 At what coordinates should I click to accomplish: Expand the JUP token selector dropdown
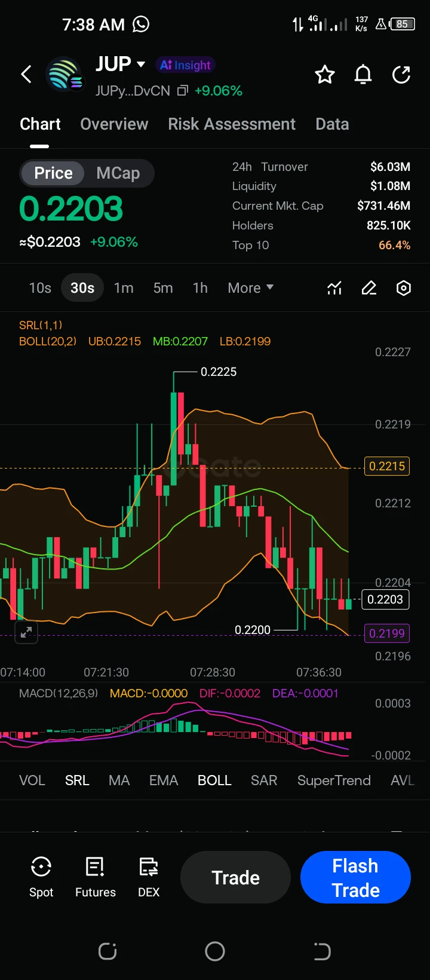tap(142, 64)
